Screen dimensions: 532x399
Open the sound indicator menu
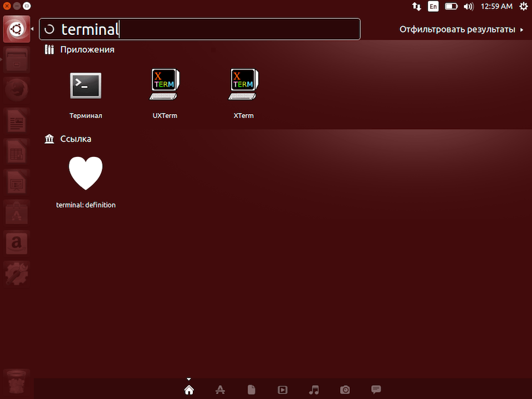468,6
